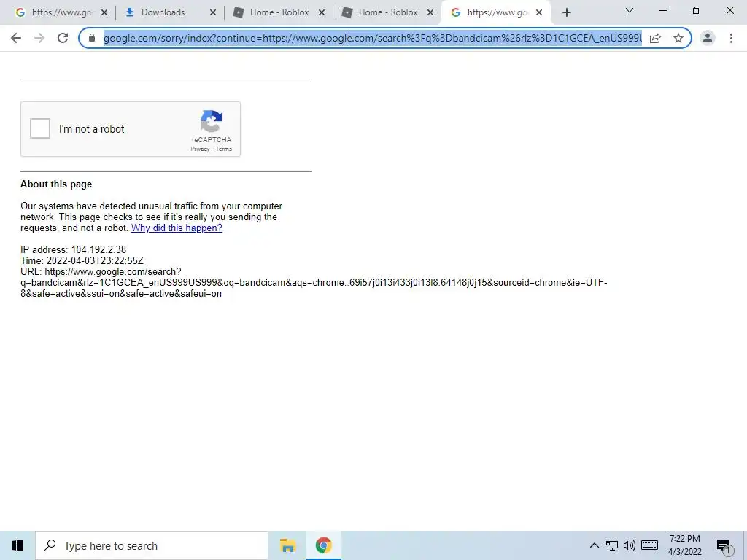
Task: Close the first Google tab
Action: [104, 12]
